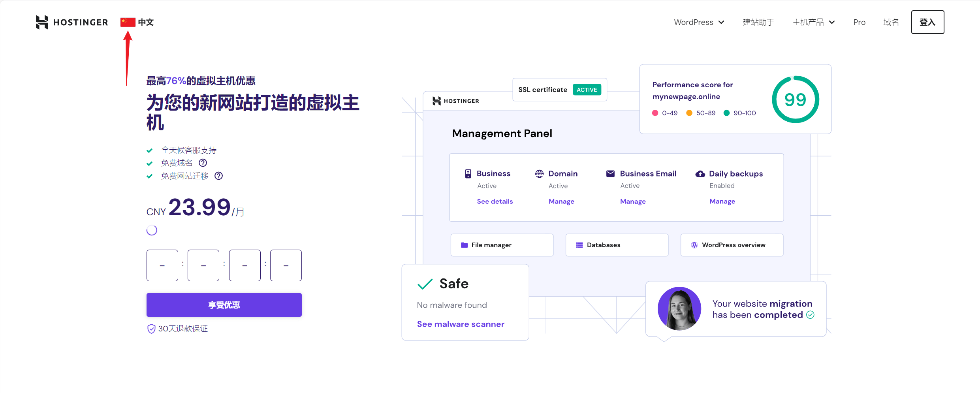The image size is (980, 393).
Task: Click the 享受优惠 purchase button
Action: tap(224, 305)
